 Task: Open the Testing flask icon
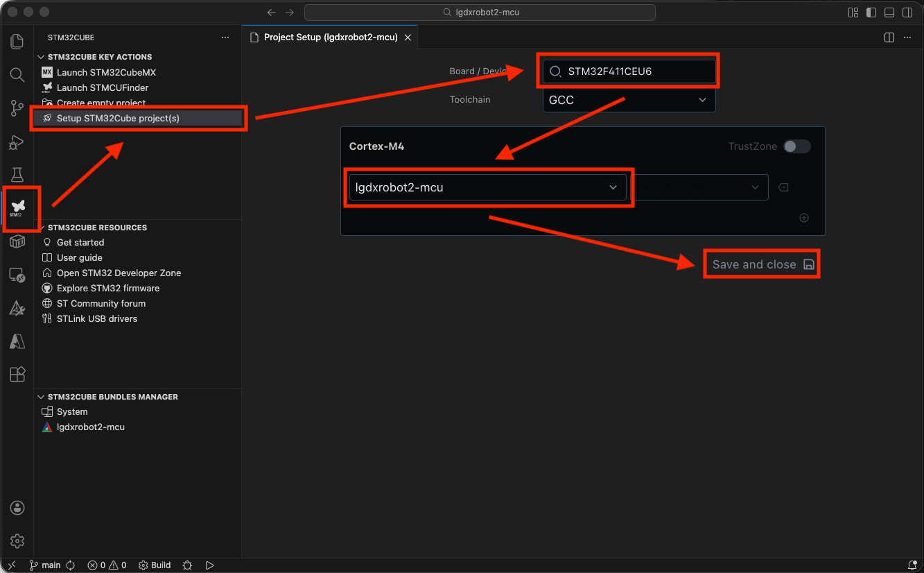click(x=17, y=175)
